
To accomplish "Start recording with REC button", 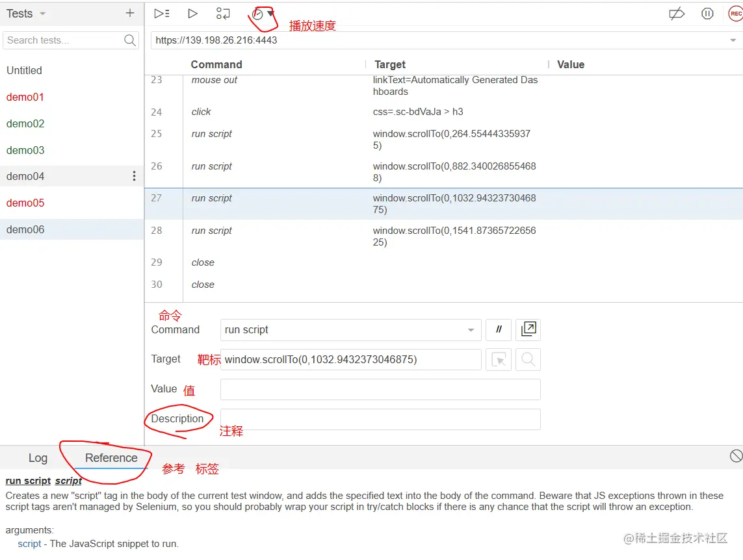I will click(x=735, y=14).
